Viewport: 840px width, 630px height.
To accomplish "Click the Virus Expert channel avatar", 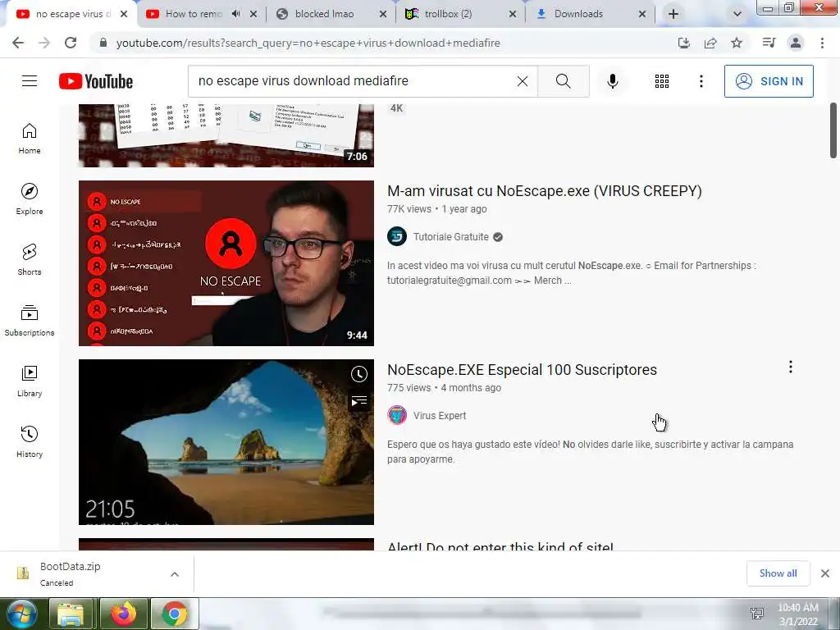I will click(397, 415).
